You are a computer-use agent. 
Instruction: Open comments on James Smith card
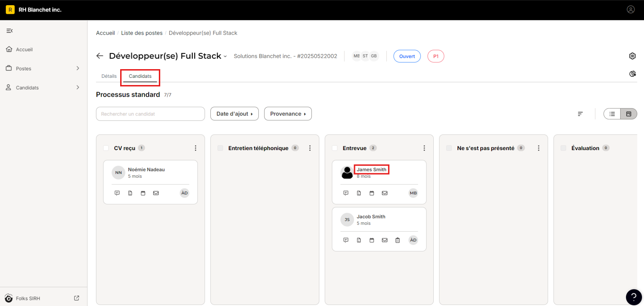pyautogui.click(x=346, y=193)
